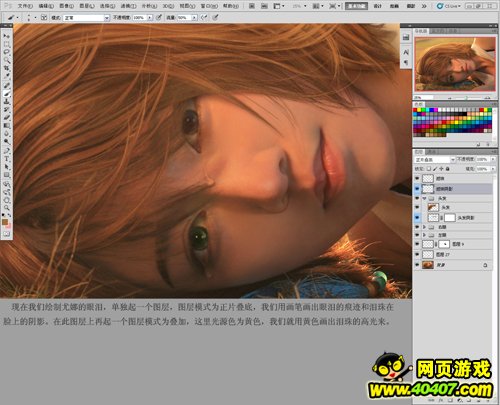Select the Eraser tool
500x405 pixels.
(6, 118)
